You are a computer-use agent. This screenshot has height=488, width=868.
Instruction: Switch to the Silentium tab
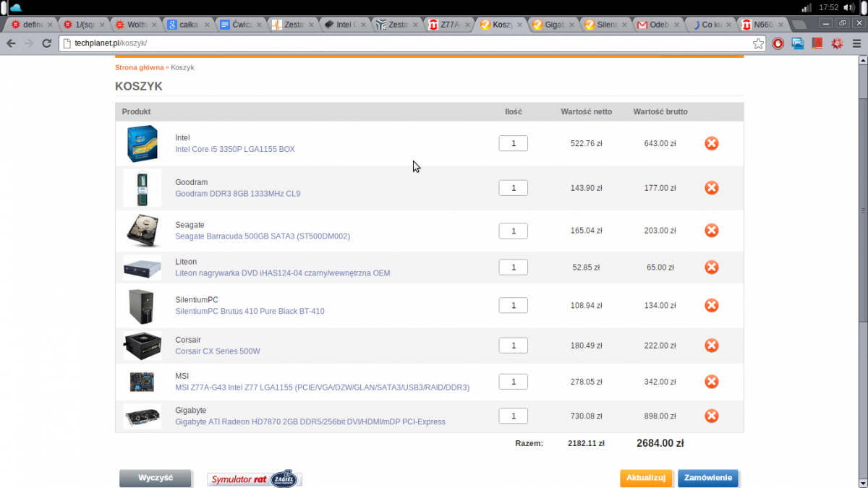pyautogui.click(x=606, y=25)
